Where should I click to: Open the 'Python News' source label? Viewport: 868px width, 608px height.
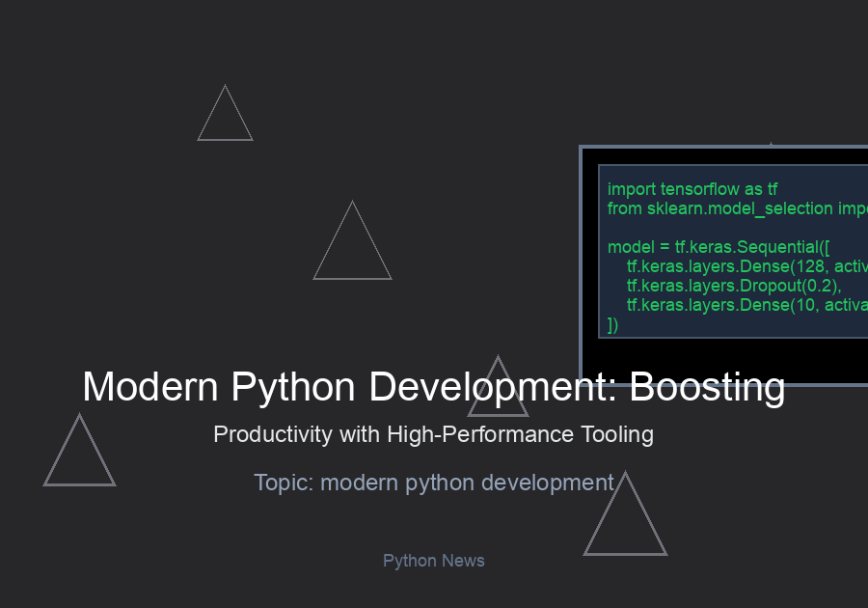coord(433,561)
